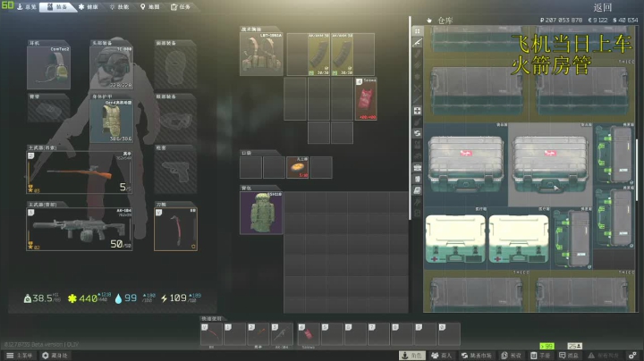Click the green 99 badge above bottom bar
644x361 pixels.
(547, 346)
